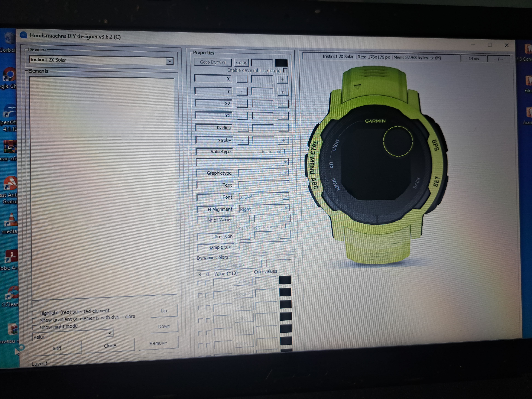Viewport: 532px width, 399px height.
Task: Increase the Nr of Values with the plus button
Action: (285, 218)
